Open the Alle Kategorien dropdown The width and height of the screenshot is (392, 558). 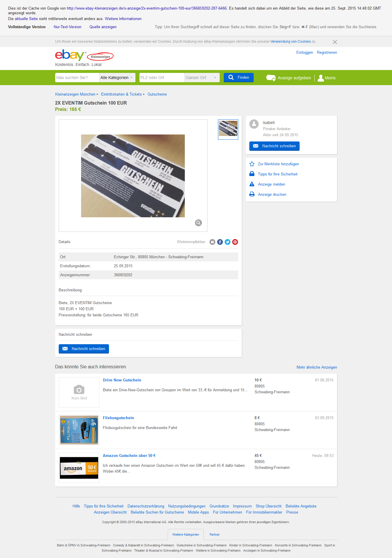117,78
